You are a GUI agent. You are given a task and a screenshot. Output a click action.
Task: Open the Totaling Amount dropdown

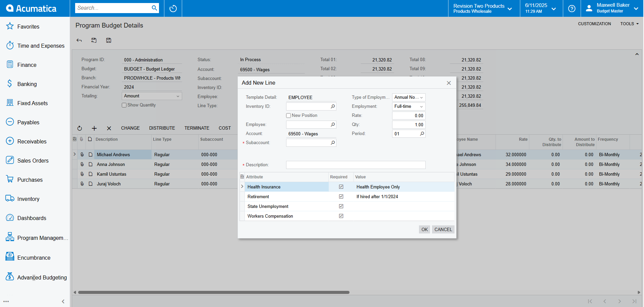pyautogui.click(x=152, y=96)
